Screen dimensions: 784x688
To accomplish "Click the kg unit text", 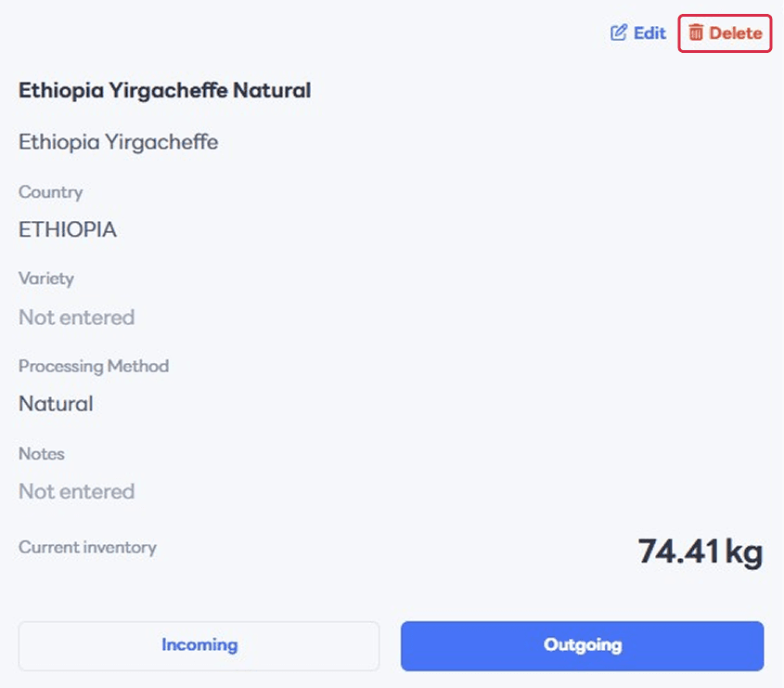I will click(743, 552).
